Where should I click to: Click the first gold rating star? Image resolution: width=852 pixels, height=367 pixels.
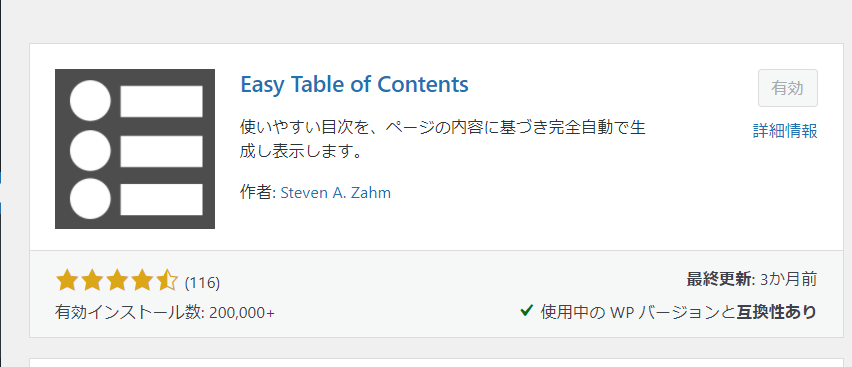tap(67, 281)
